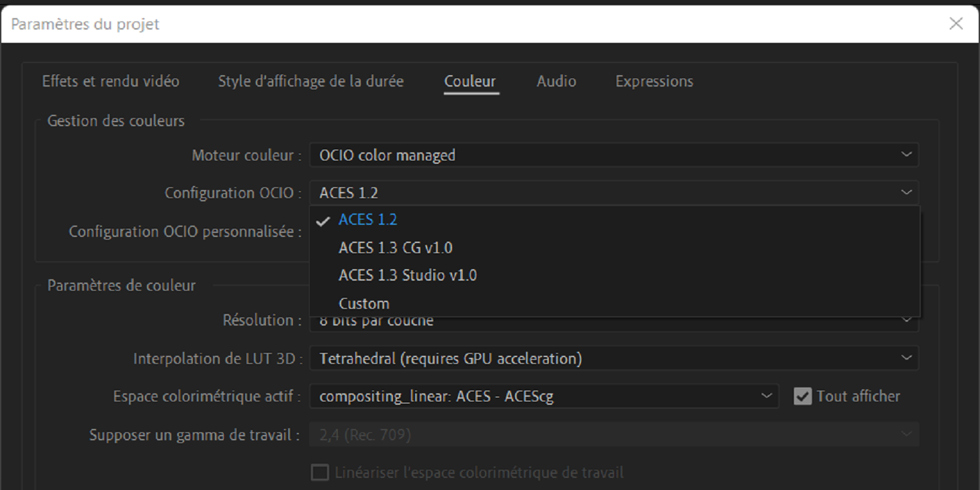Open the Interpolation de LUT 3D dropdown
980x490 pixels.
(x=613, y=358)
